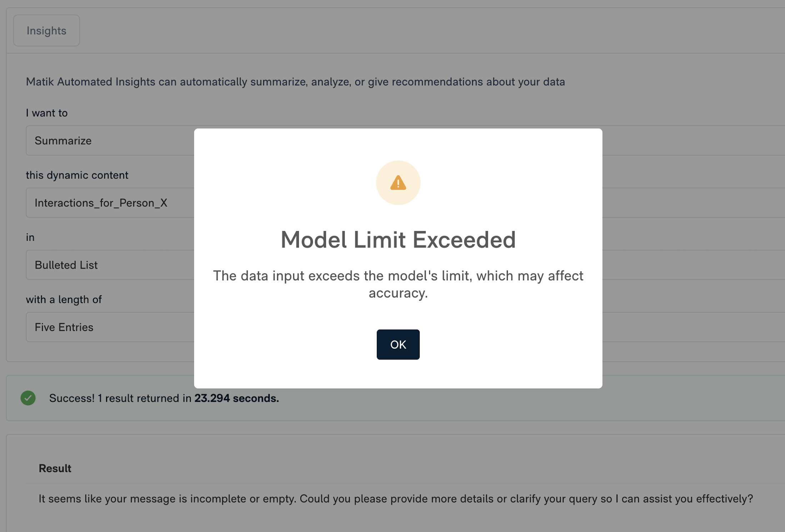This screenshot has width=785, height=532.
Task: Click the model limit warning description text
Action: [x=398, y=284]
